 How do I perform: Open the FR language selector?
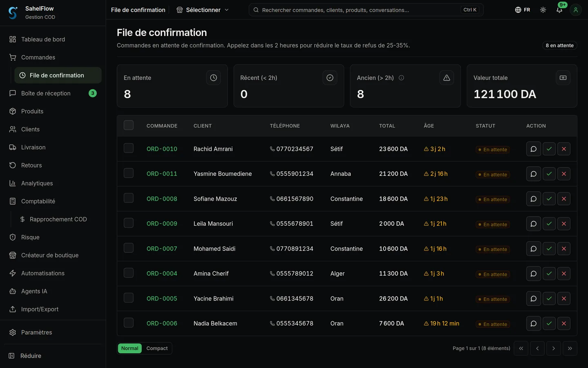point(523,10)
